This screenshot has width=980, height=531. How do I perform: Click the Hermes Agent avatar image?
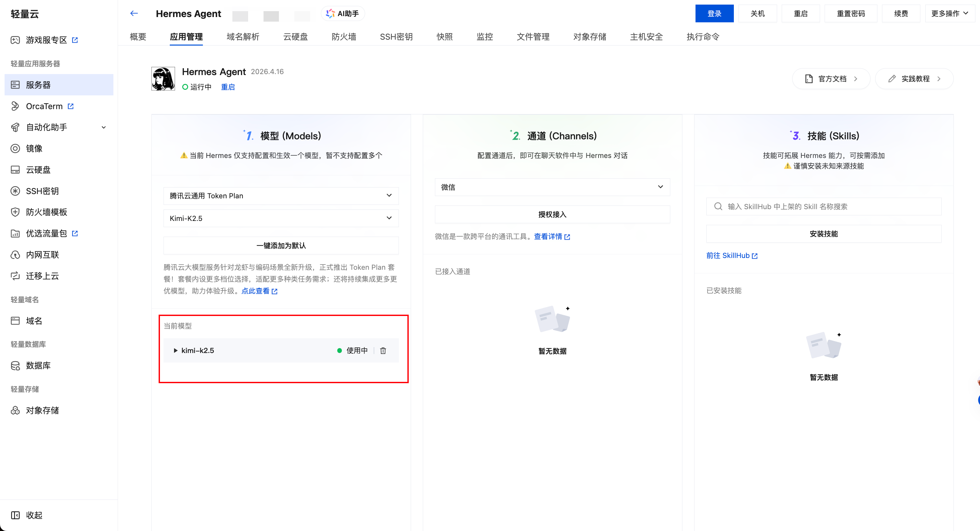click(163, 79)
